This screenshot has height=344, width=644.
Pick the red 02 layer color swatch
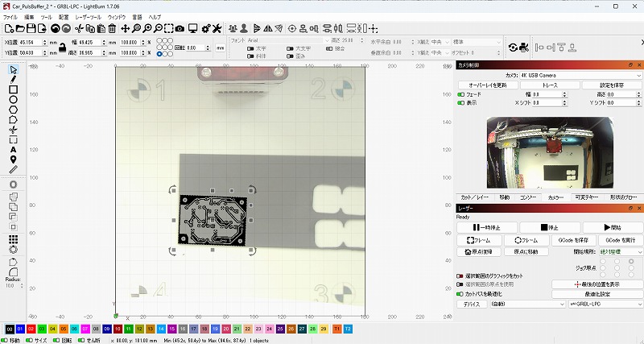pos(30,329)
